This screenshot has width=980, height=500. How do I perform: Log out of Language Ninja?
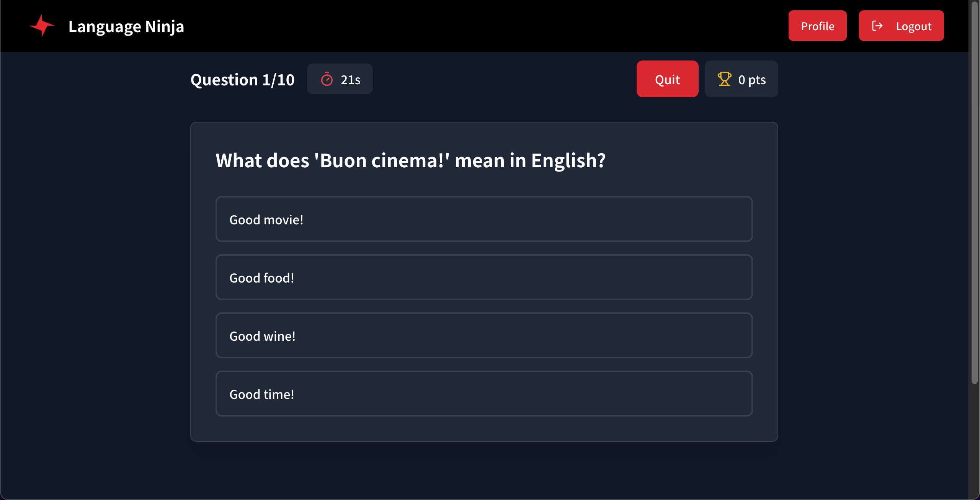[x=901, y=26]
